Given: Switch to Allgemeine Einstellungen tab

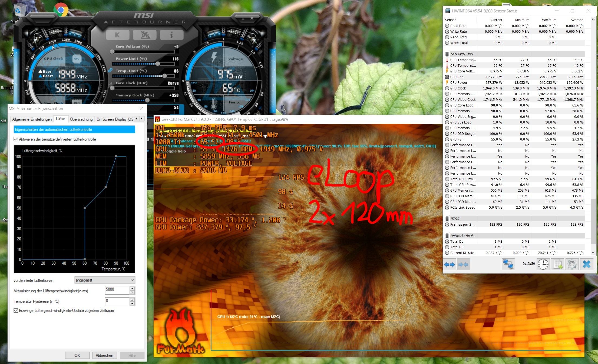Looking at the screenshot, I should point(32,119).
